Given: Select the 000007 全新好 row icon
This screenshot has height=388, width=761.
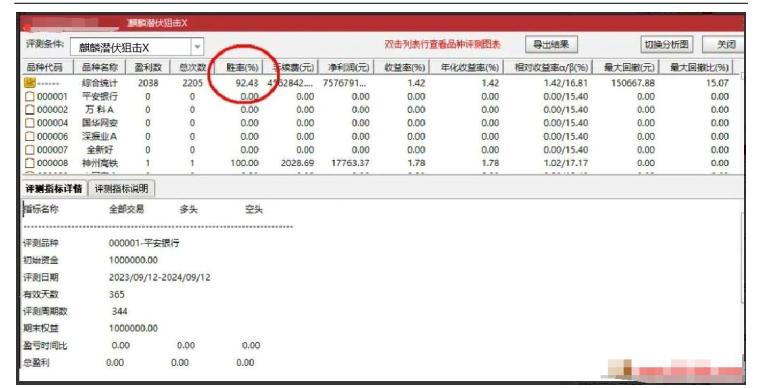Looking at the screenshot, I should pos(30,150).
